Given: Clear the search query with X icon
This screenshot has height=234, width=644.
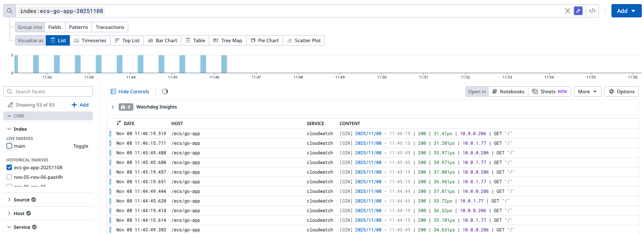Looking at the screenshot, I should 568,11.
